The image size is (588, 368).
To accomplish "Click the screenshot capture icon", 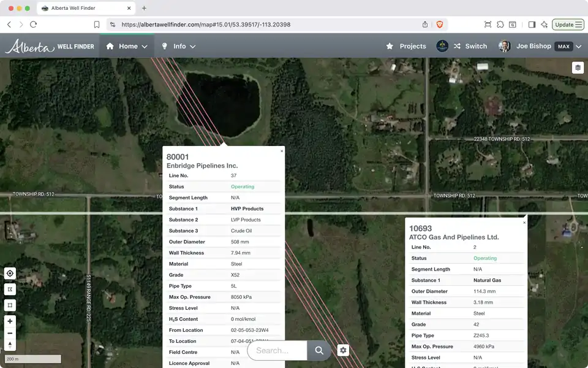I will coord(488,25).
